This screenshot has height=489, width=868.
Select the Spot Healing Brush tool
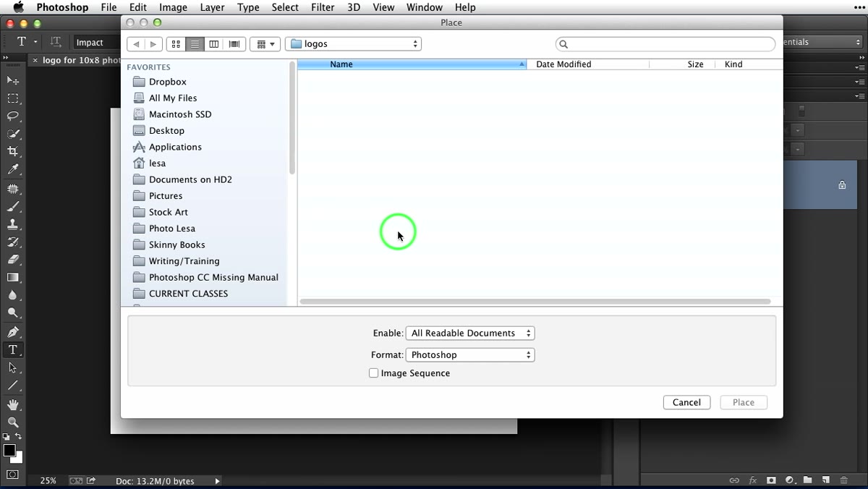pos(13,189)
